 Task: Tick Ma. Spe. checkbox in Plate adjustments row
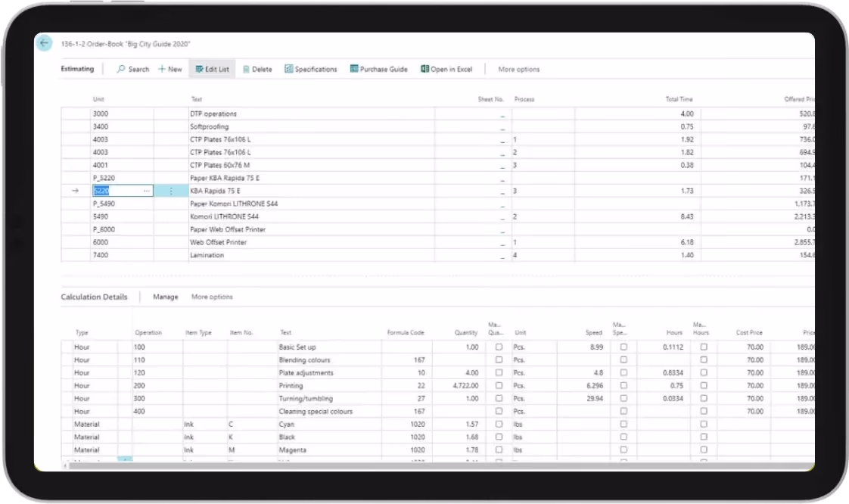(624, 373)
